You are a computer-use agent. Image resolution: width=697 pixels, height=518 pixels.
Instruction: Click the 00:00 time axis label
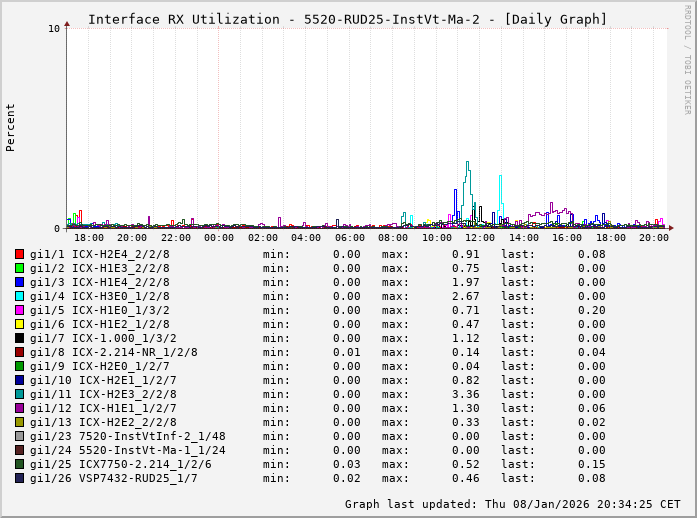219,238
